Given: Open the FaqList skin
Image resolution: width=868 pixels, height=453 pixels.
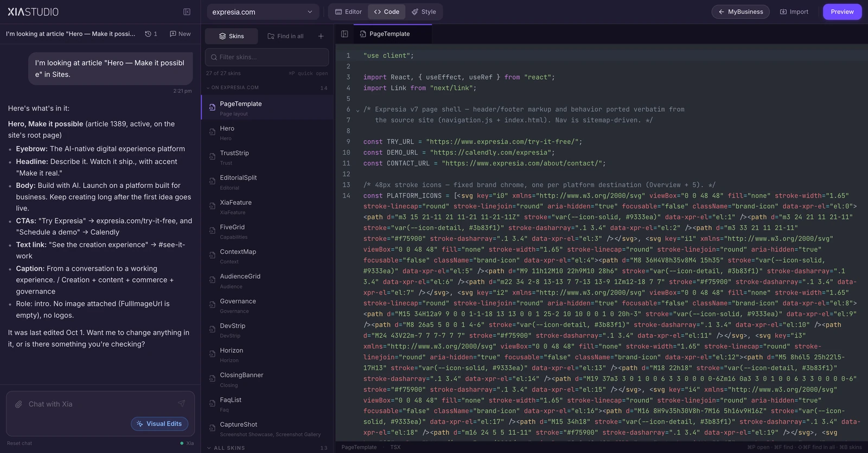Looking at the screenshot, I should (x=267, y=404).
